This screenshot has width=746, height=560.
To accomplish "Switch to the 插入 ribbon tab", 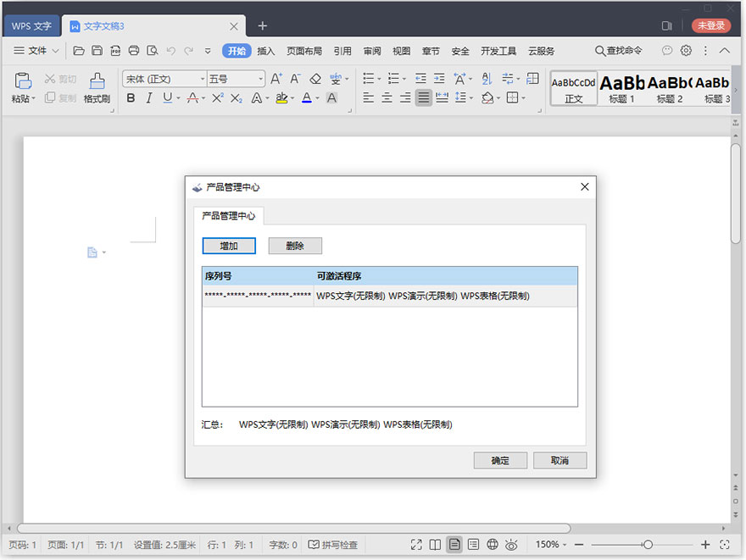I will click(x=265, y=50).
